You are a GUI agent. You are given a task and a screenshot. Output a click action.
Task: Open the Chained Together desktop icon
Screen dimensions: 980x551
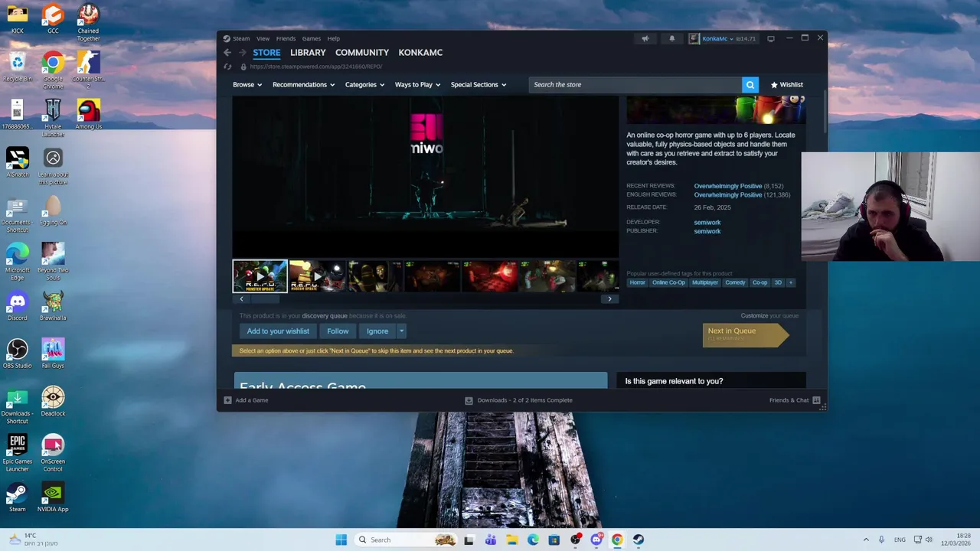point(88,22)
